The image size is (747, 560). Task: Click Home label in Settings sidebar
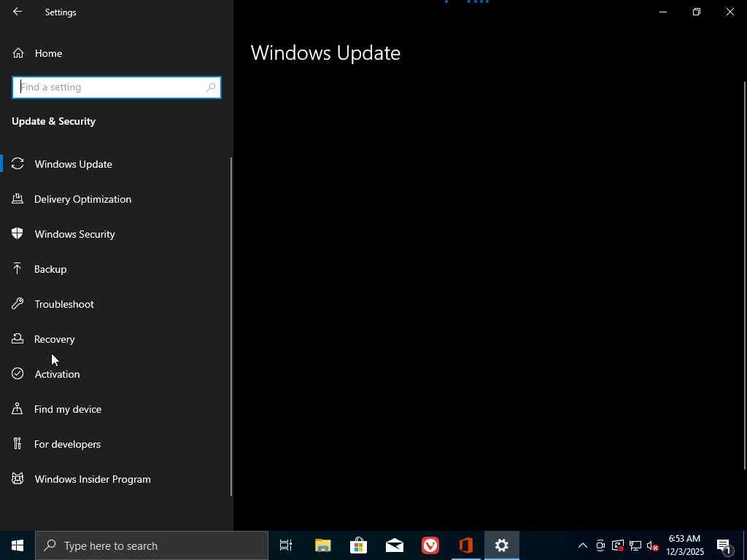click(x=48, y=53)
